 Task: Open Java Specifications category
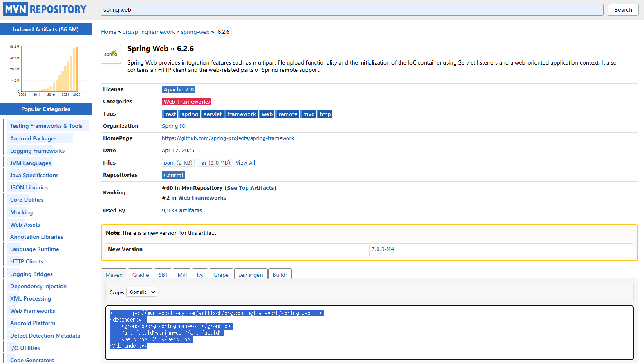click(34, 175)
